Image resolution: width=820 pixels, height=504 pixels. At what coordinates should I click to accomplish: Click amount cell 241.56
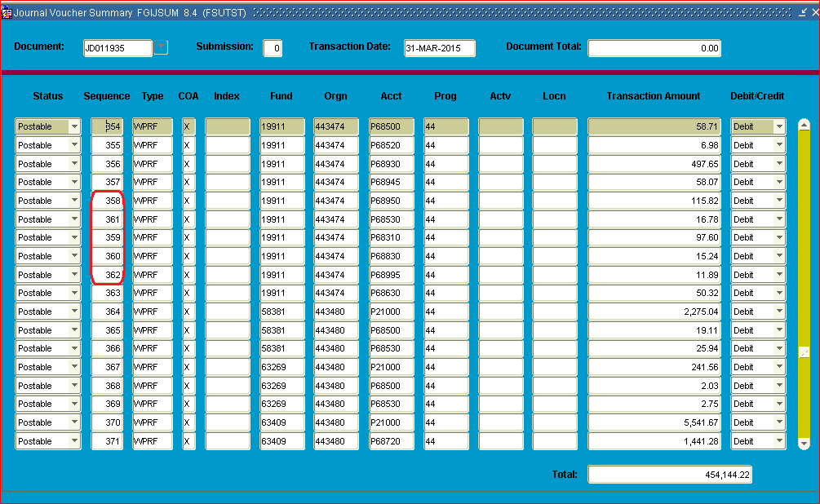(x=654, y=367)
